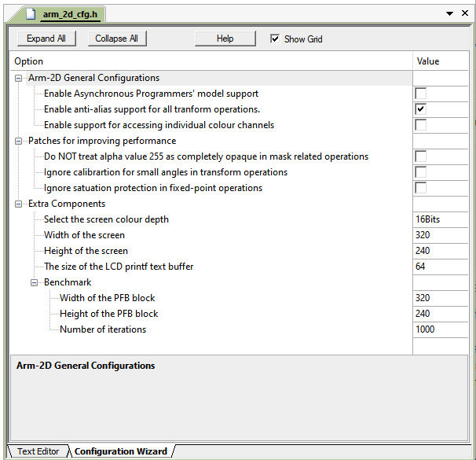Toggle the Show Grid checkbox
Viewport: 476px width, 460px height.
click(x=275, y=39)
